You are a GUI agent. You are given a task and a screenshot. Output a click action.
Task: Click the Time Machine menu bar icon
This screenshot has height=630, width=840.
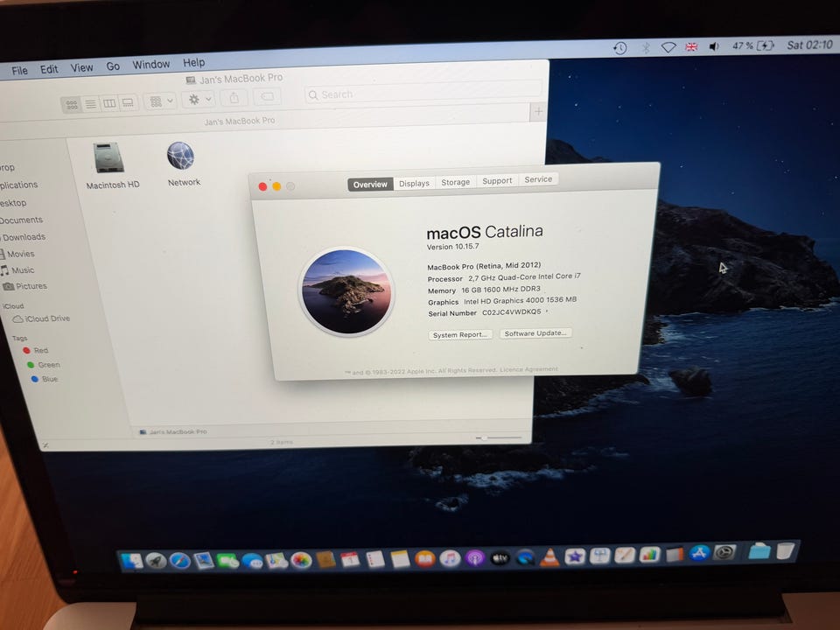(619, 48)
